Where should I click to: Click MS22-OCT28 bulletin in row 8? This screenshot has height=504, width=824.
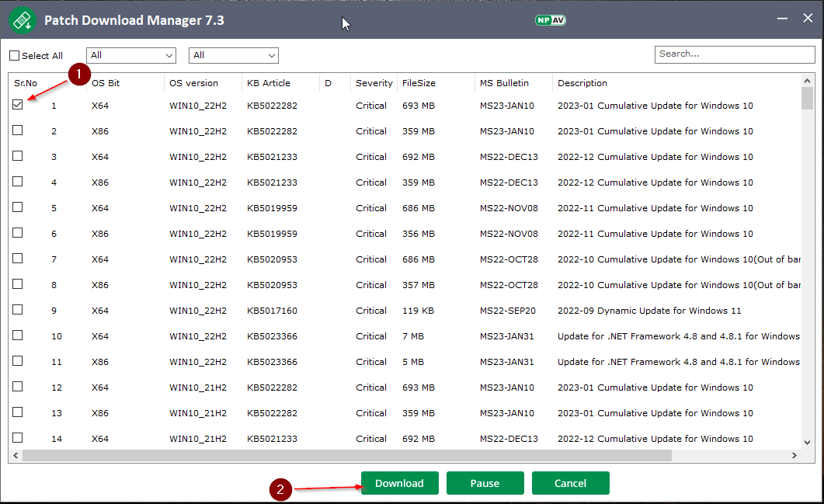pyautogui.click(x=509, y=285)
